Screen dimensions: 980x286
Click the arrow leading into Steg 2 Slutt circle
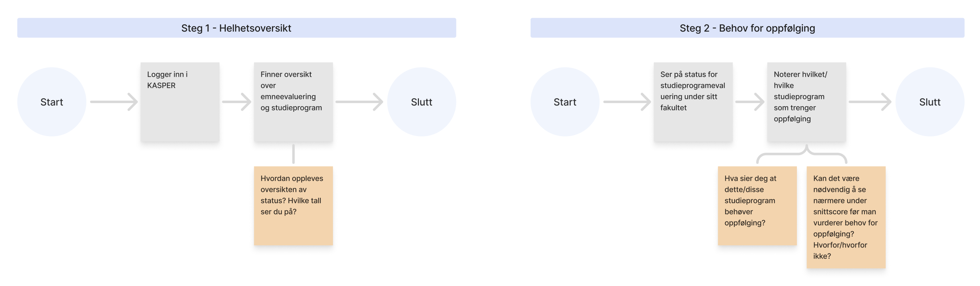[870, 102]
